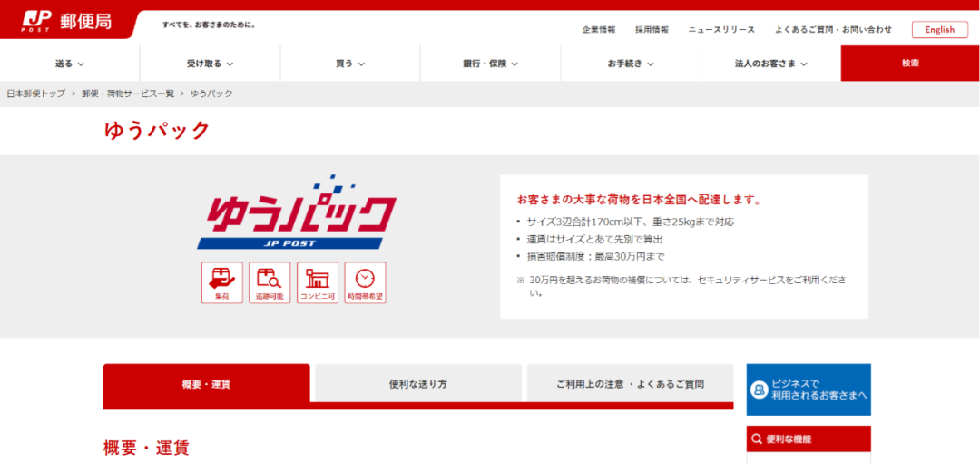Go to 日本郵便トップ breadcrumb

35,94
